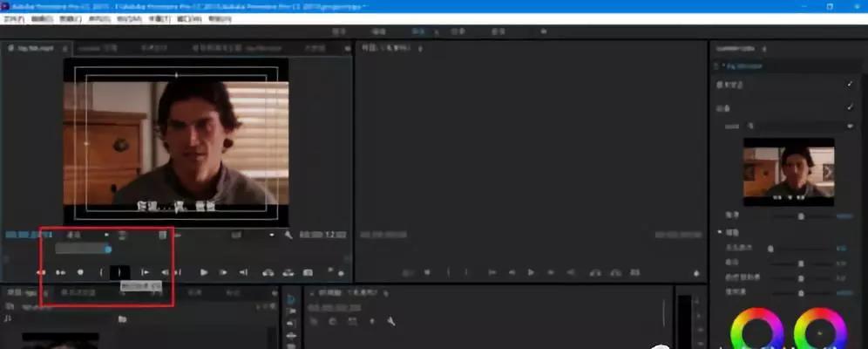Show overflow tabs in Source panel group
Viewport: 868px width, 349px height.
tap(347, 49)
